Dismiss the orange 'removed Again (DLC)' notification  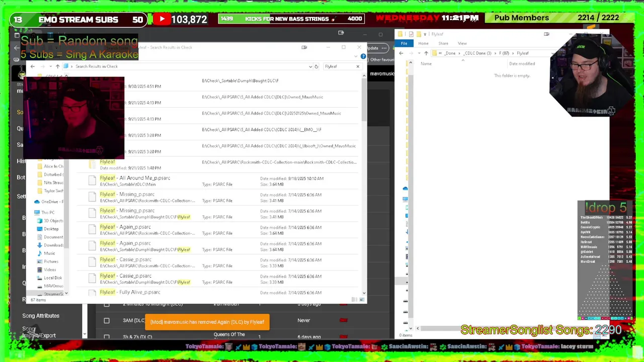[207, 322]
